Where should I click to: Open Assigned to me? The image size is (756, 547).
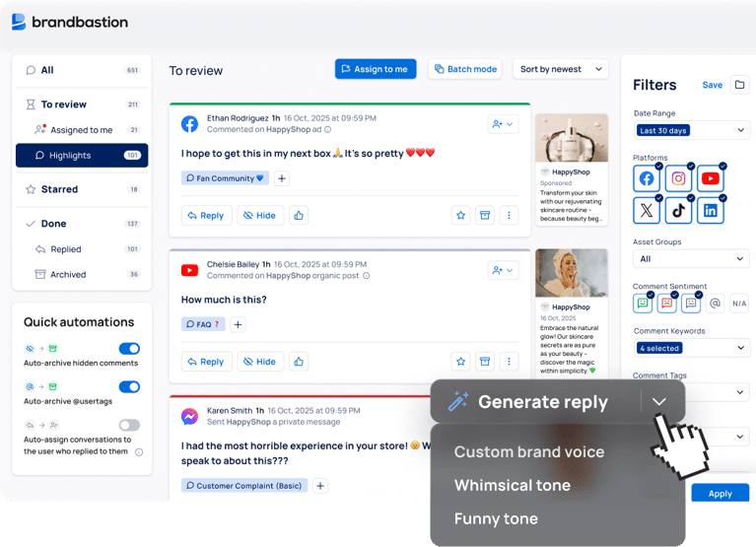coord(82,130)
